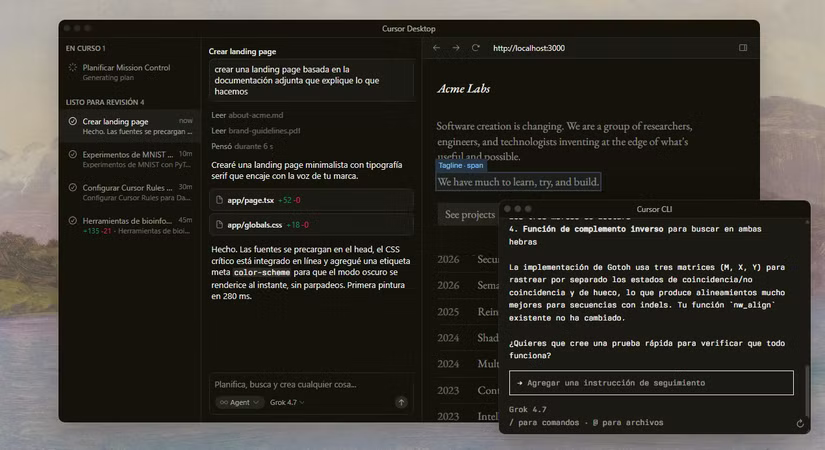
Task: Click the Tagline span inspector label
Action: (x=461, y=165)
